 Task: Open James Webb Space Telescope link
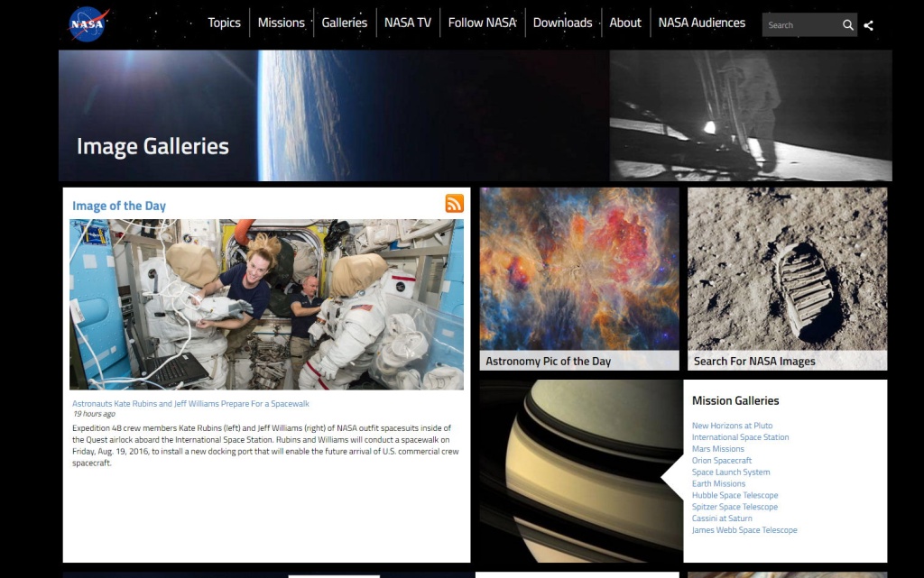coord(744,529)
